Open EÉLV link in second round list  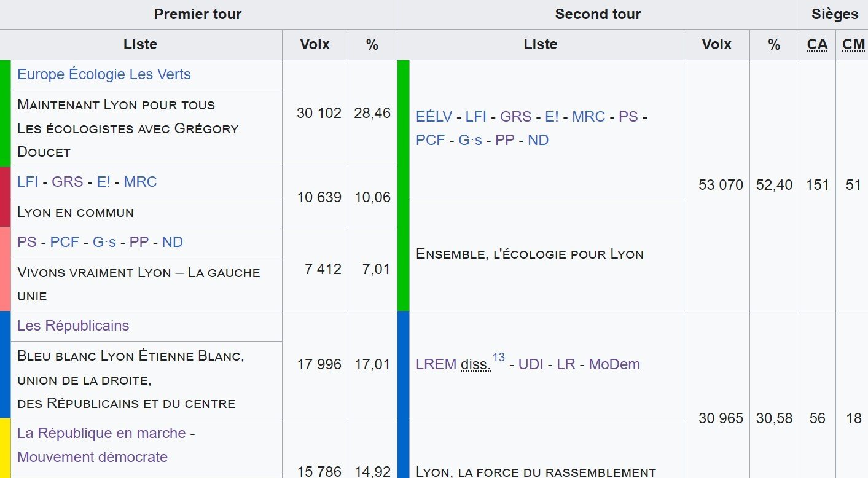pos(434,117)
